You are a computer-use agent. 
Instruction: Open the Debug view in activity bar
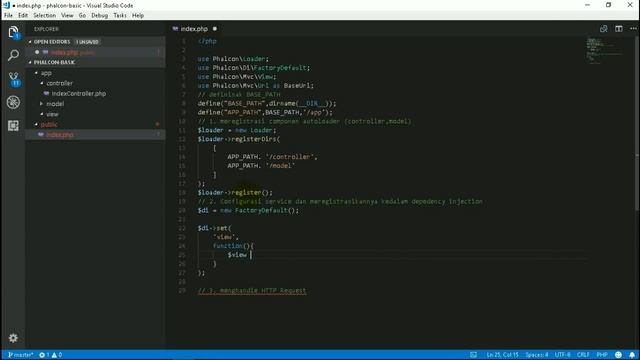(x=13, y=102)
